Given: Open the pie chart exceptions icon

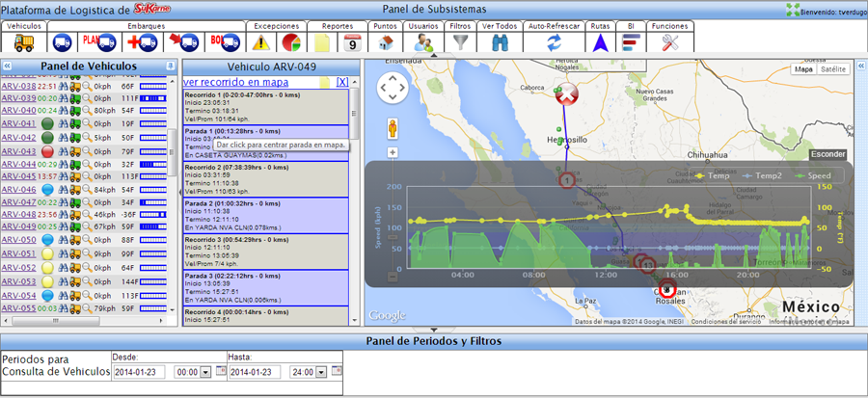Looking at the screenshot, I should [291, 42].
